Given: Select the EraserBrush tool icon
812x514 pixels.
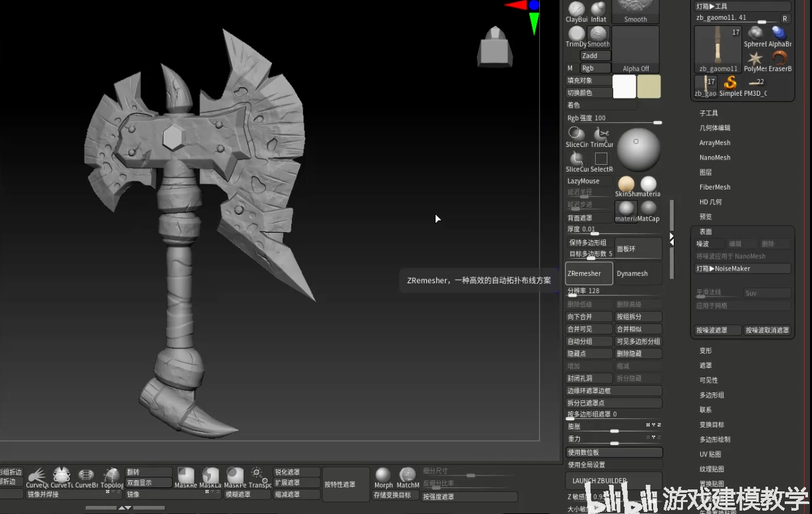Looking at the screenshot, I should click(x=779, y=61).
